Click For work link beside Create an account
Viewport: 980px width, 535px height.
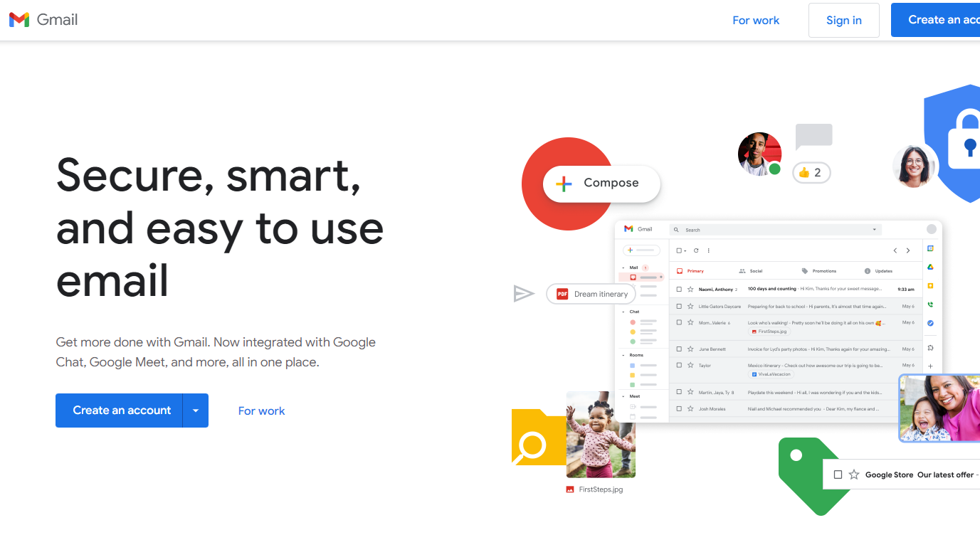261,410
